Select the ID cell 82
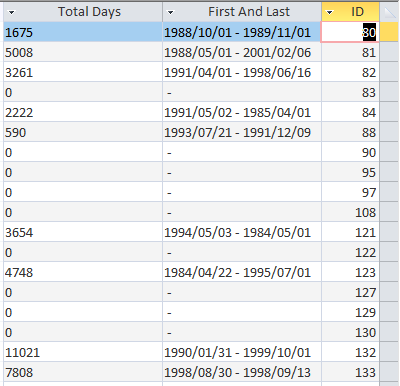The image size is (400, 386). click(x=350, y=72)
